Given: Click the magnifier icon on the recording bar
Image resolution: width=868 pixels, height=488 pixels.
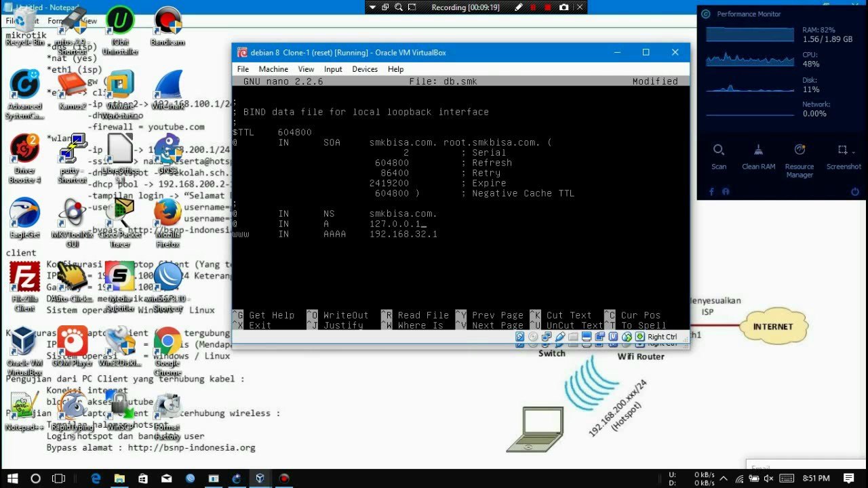Looking at the screenshot, I should point(399,7).
